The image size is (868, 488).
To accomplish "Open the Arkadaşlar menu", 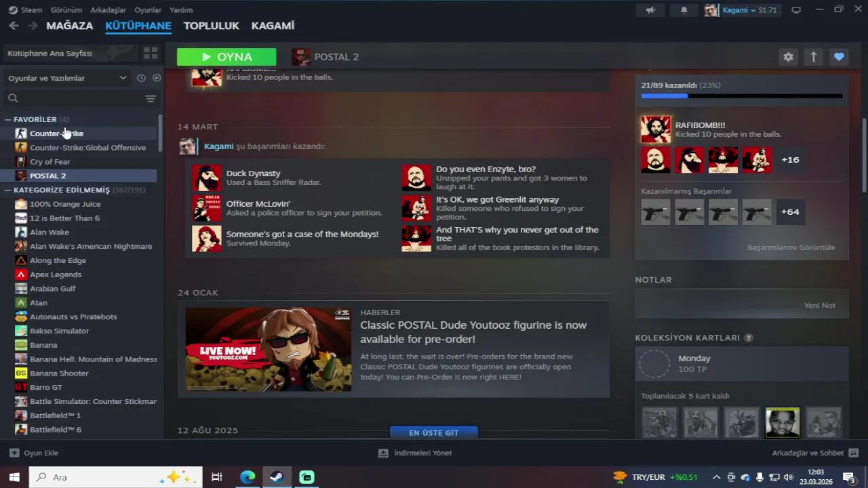I will [x=108, y=10].
